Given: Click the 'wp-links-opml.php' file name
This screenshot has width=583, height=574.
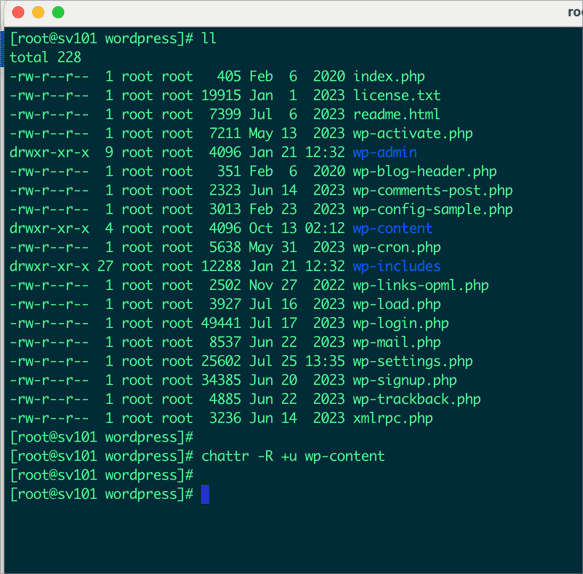Looking at the screenshot, I should [x=421, y=285].
